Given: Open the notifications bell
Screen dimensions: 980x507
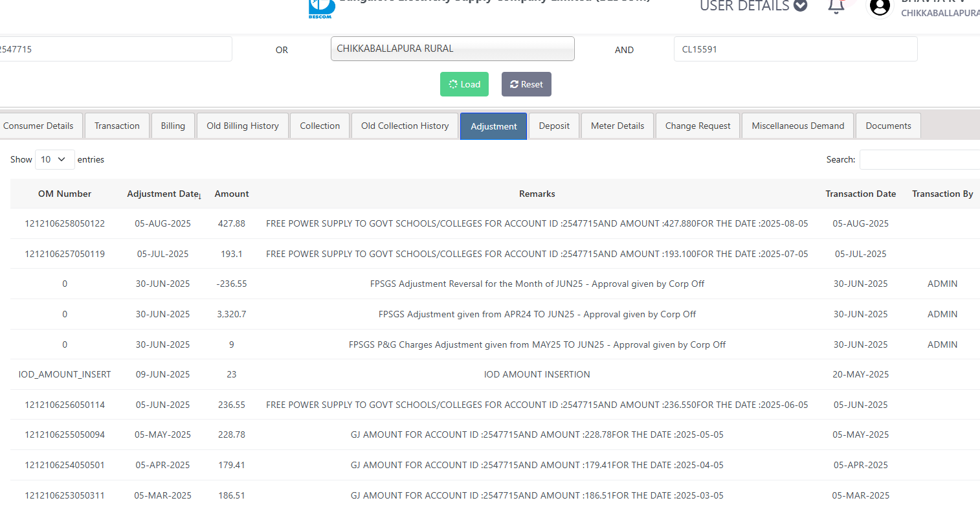Looking at the screenshot, I should point(836,6).
